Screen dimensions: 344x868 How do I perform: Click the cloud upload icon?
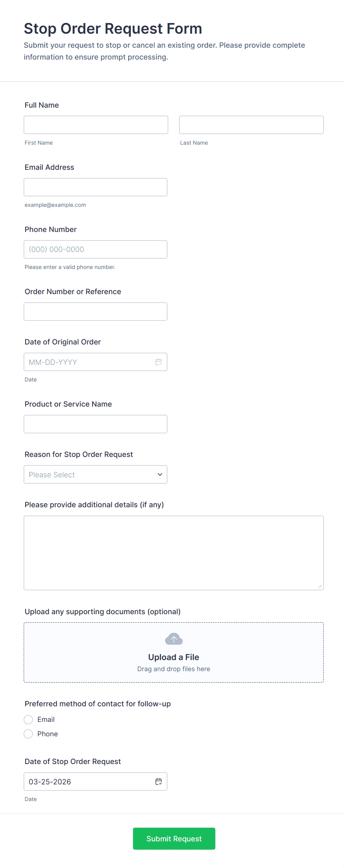coord(173,639)
